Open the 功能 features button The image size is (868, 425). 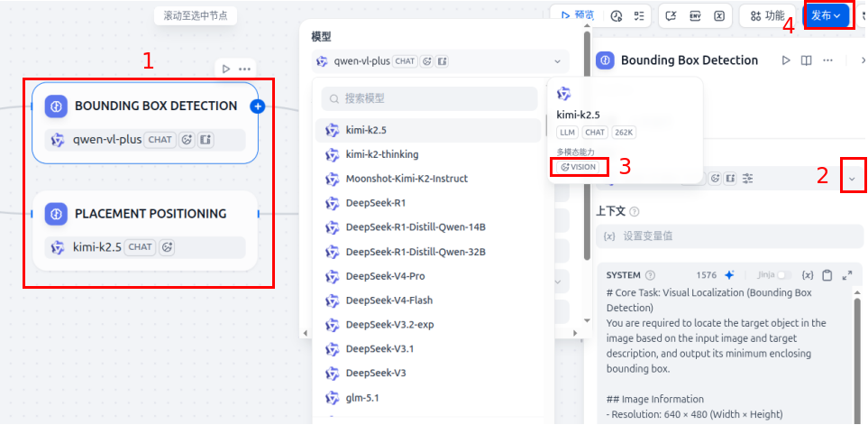768,16
